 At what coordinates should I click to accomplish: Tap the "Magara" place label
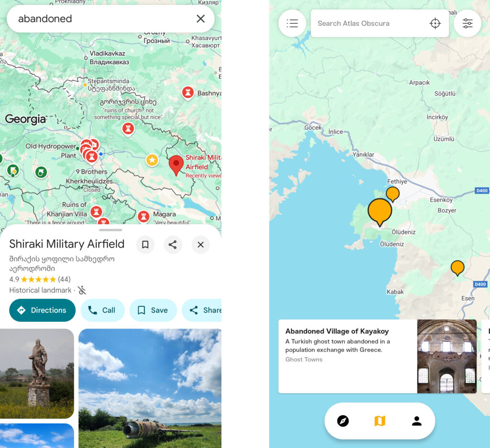[x=165, y=214]
